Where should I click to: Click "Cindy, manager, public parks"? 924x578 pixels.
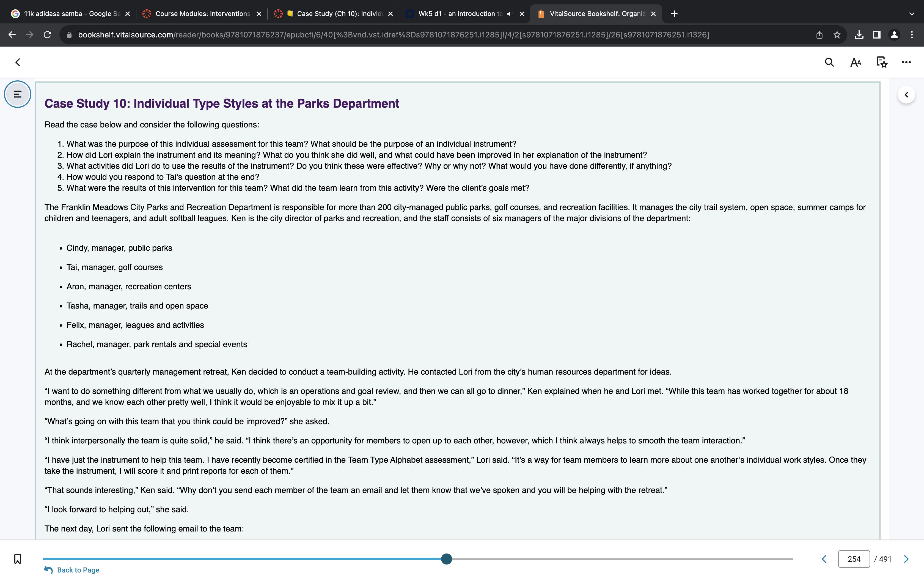[119, 248]
